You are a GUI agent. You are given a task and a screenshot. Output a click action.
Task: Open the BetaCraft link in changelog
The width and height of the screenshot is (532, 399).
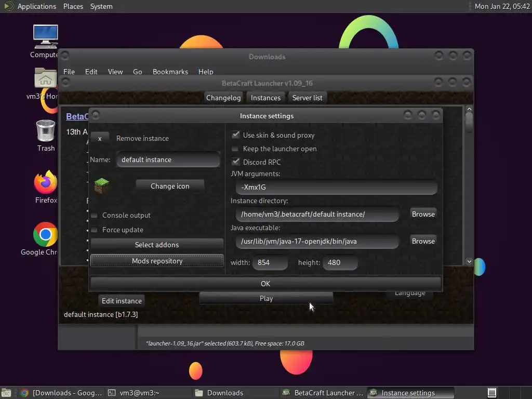pos(77,116)
